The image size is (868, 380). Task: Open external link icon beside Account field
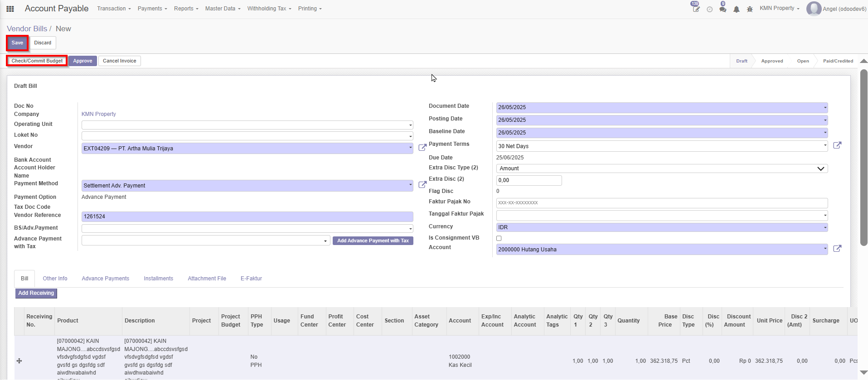837,249
